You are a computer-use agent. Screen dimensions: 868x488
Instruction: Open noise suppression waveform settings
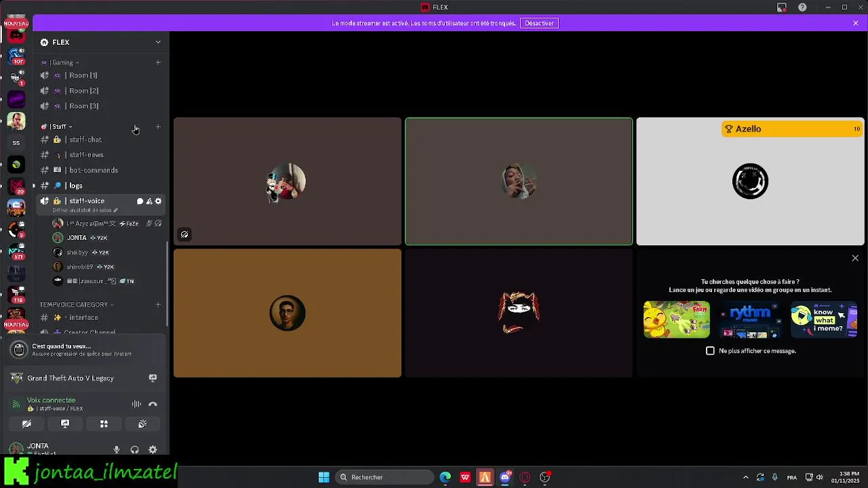136,404
